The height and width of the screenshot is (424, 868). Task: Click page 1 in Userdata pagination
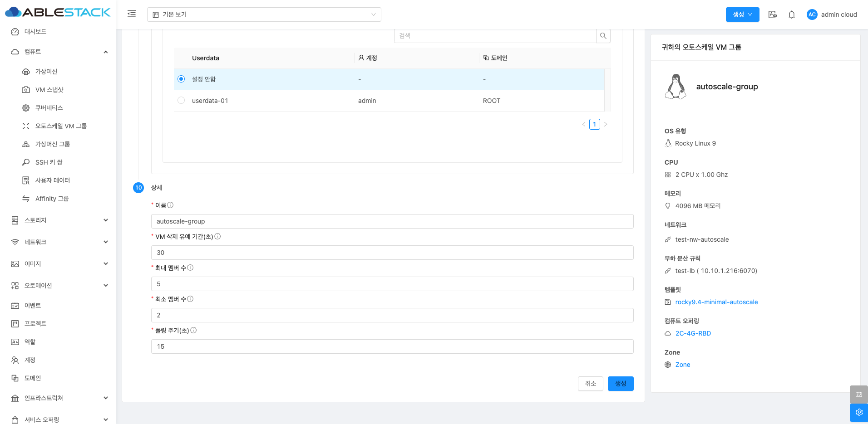coord(594,124)
